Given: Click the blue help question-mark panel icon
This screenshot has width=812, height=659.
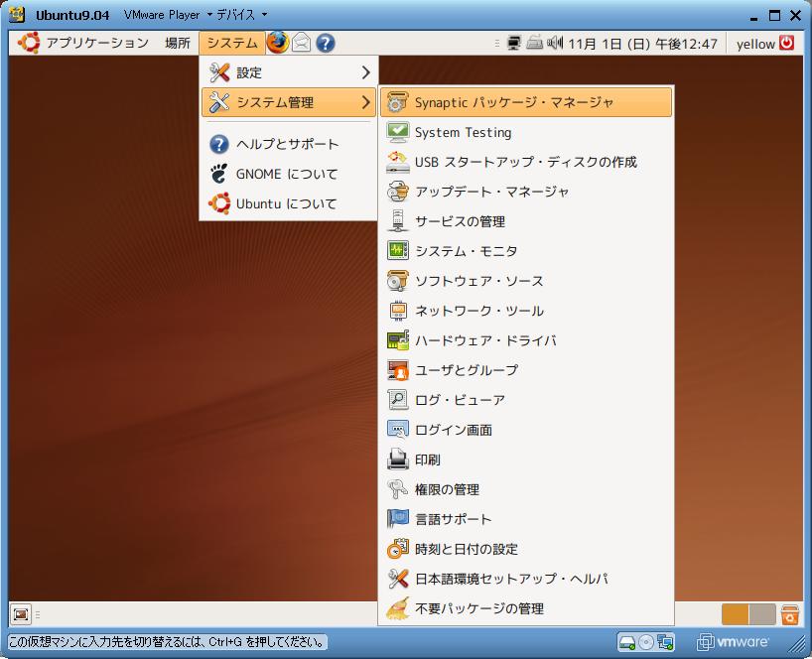Looking at the screenshot, I should pyautogui.click(x=326, y=43).
